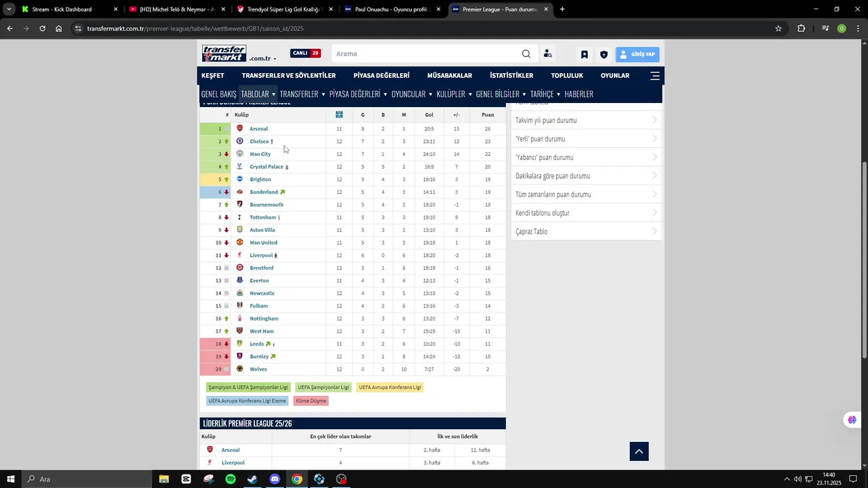Reload the page using the refresh icon
868x488 pixels.
(x=42, y=28)
